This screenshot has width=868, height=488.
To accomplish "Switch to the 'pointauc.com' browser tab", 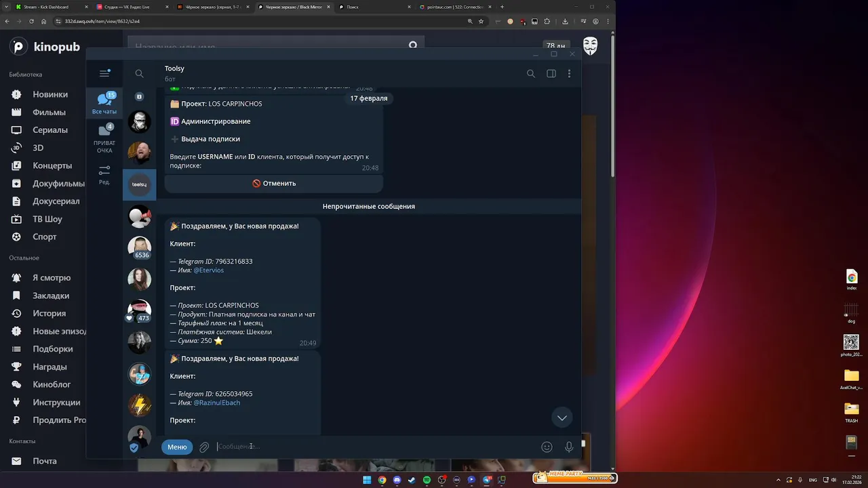I will point(454,7).
